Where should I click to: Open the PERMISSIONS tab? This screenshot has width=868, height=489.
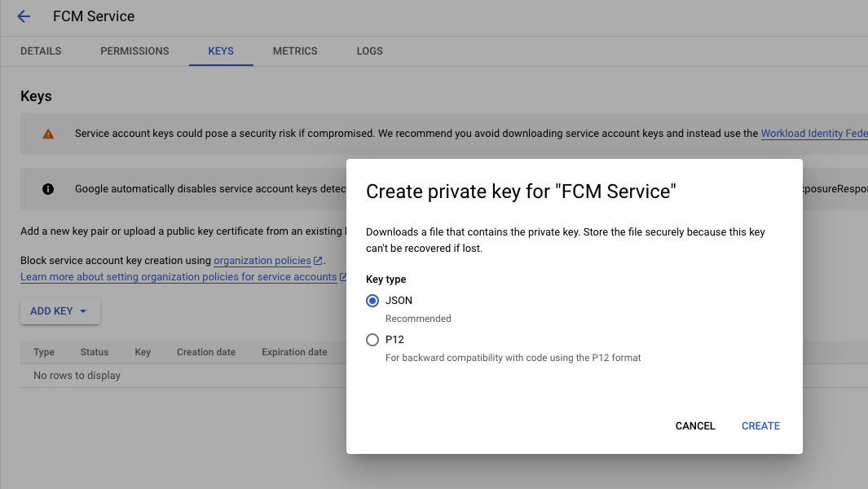pos(134,51)
